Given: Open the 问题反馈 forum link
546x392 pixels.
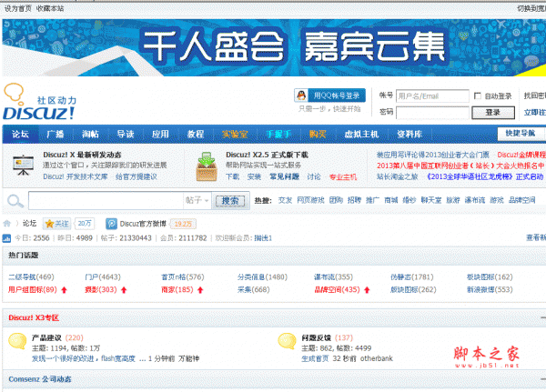Looking at the screenshot, I should [316, 337].
